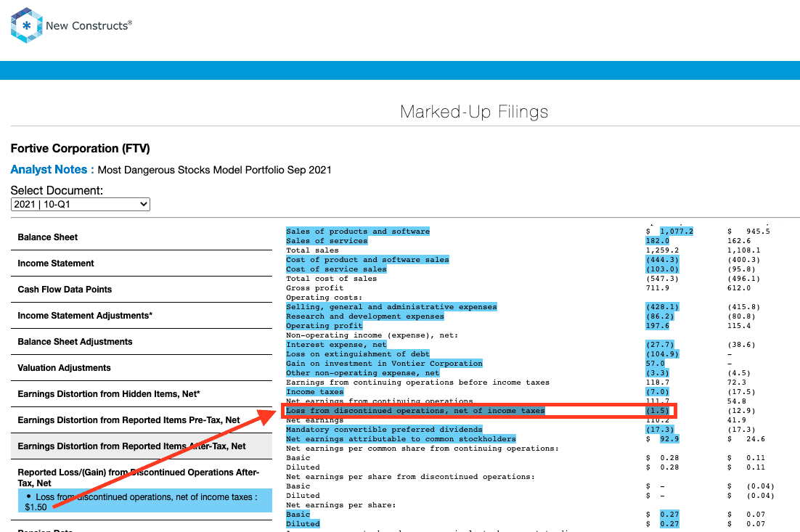Click the highlighted 'Diluted' per-share label

click(x=303, y=524)
